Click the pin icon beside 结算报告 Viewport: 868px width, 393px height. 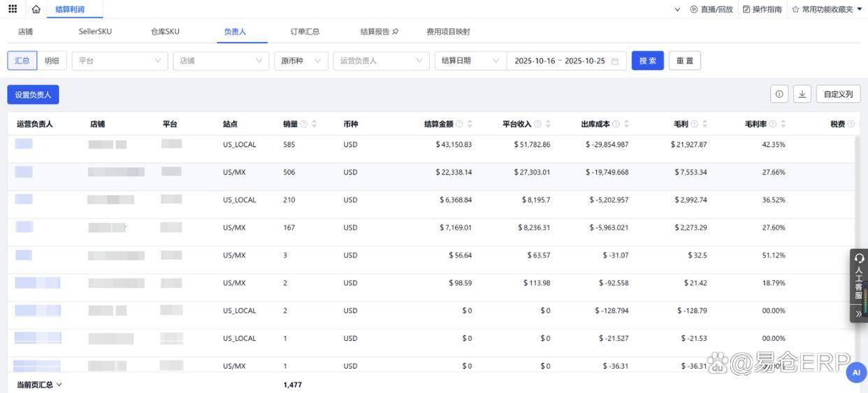(x=396, y=31)
